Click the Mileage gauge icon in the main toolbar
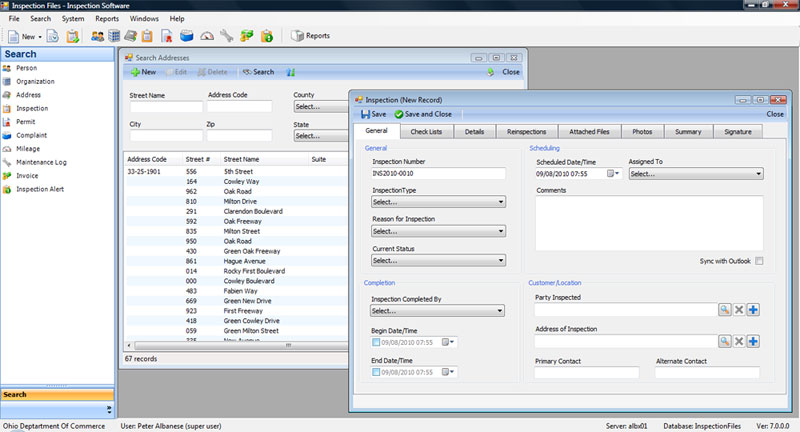The width and height of the screenshot is (800, 432). 207,36
